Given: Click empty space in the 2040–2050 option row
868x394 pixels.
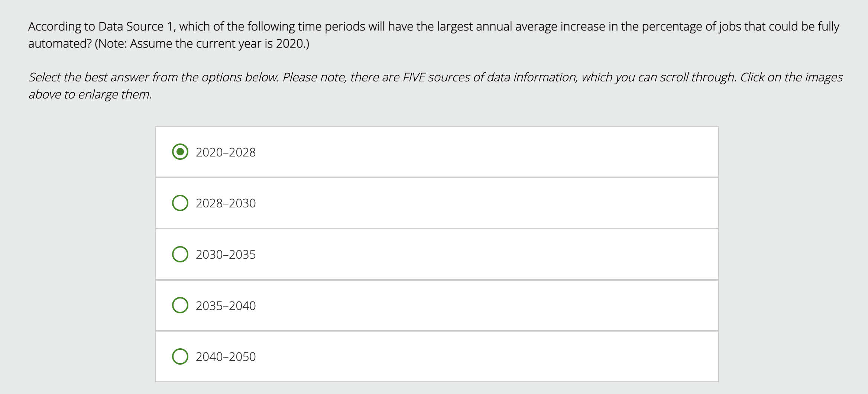Looking at the screenshot, I should pyautogui.click(x=483, y=356).
